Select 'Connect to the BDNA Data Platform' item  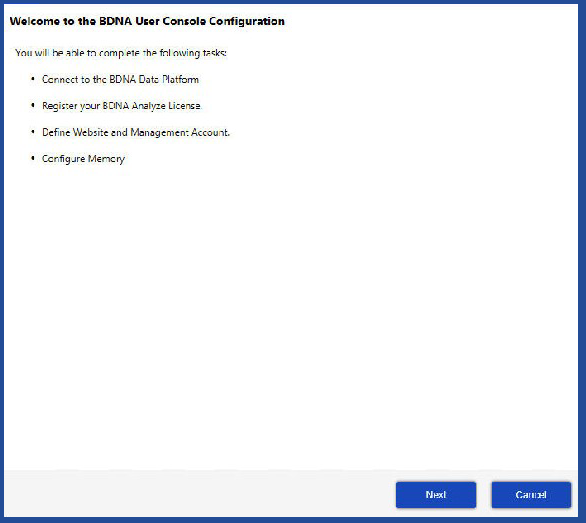(x=120, y=79)
